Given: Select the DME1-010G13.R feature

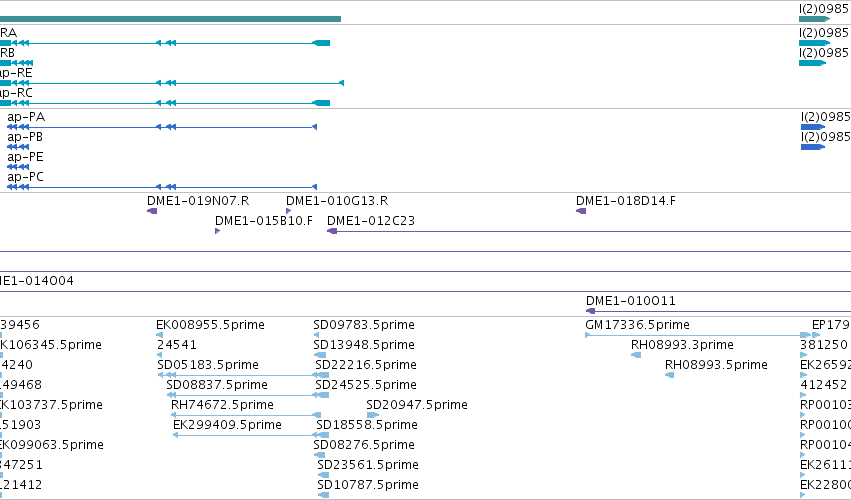Looking at the screenshot, I should coord(288,211).
